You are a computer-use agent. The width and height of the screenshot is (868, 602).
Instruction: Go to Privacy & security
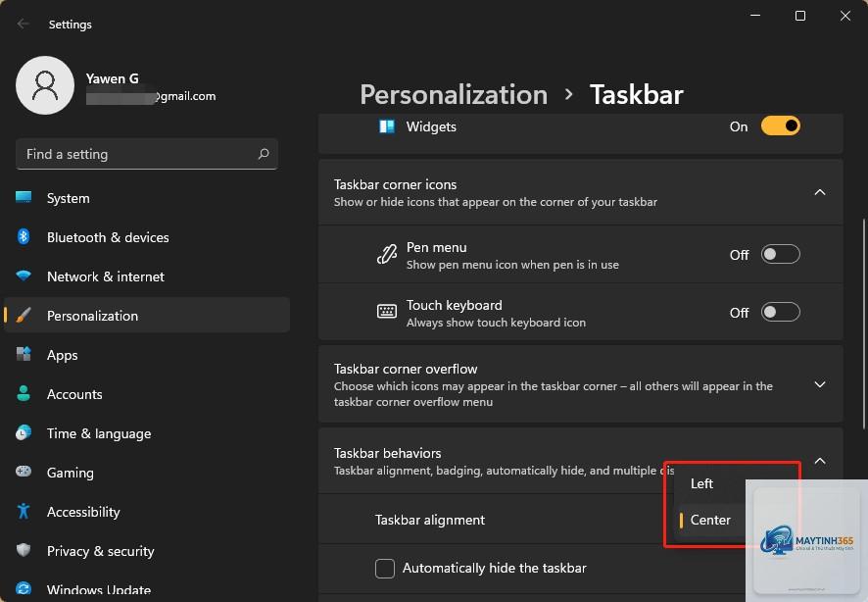pyautogui.click(x=147, y=551)
